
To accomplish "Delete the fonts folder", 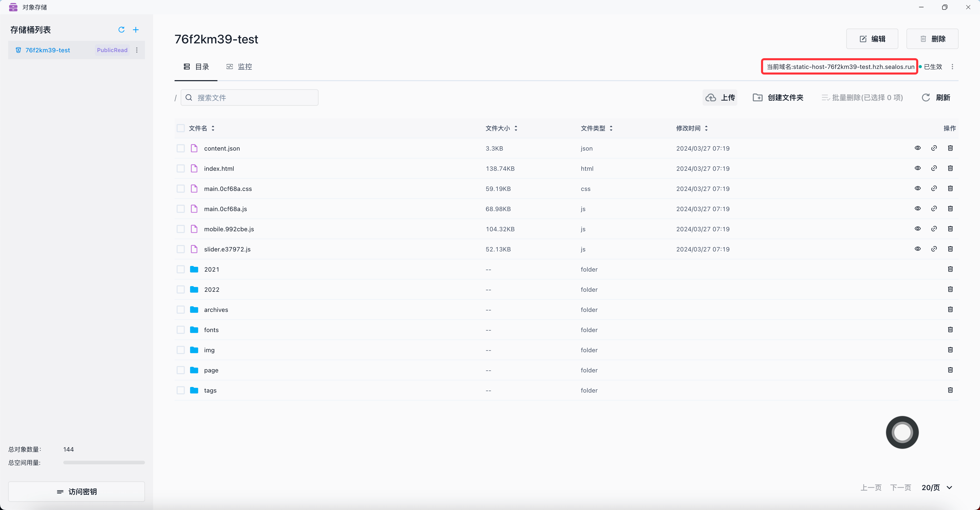I will tap(950, 330).
